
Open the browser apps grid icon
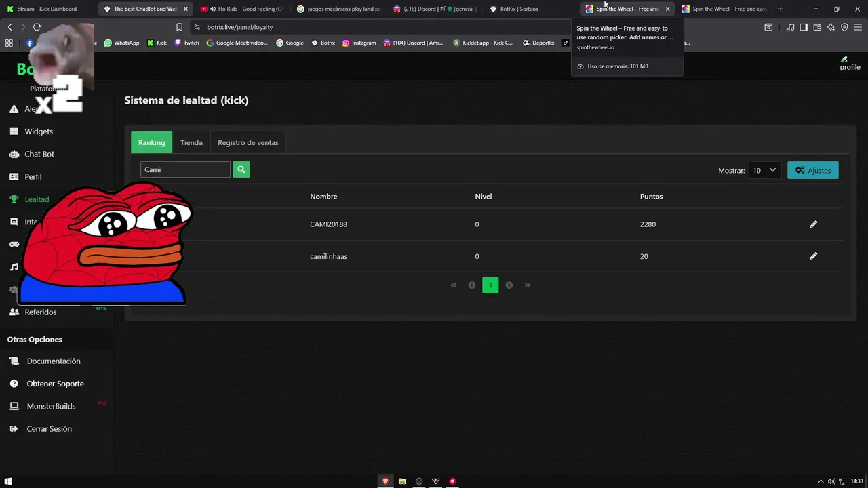pos(9,43)
